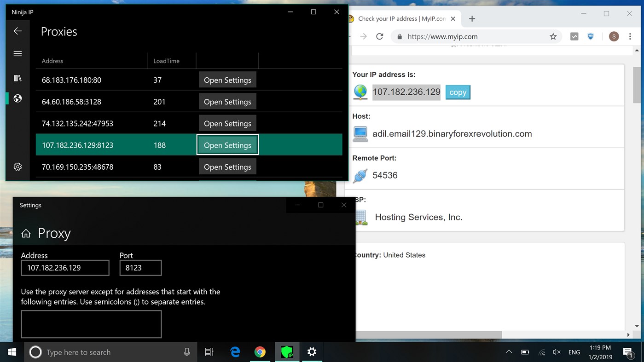Expand the Ninija IP hamburger menu

[x=17, y=53]
